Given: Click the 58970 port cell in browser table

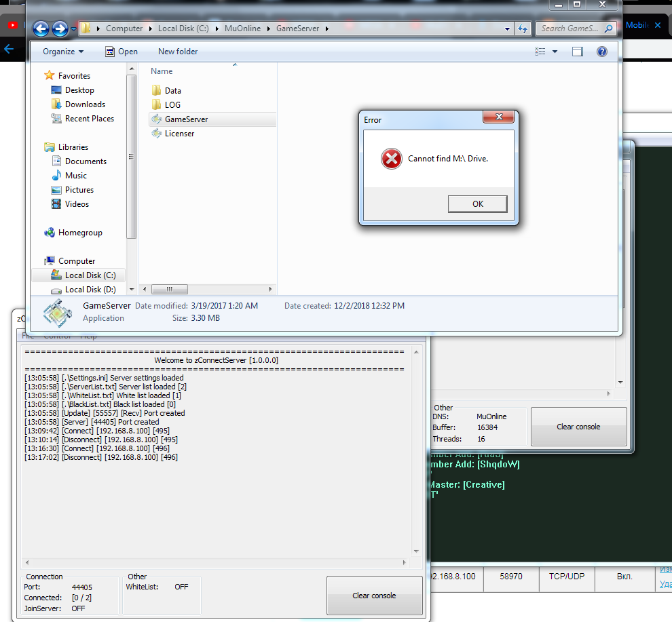Looking at the screenshot, I should [x=511, y=577].
